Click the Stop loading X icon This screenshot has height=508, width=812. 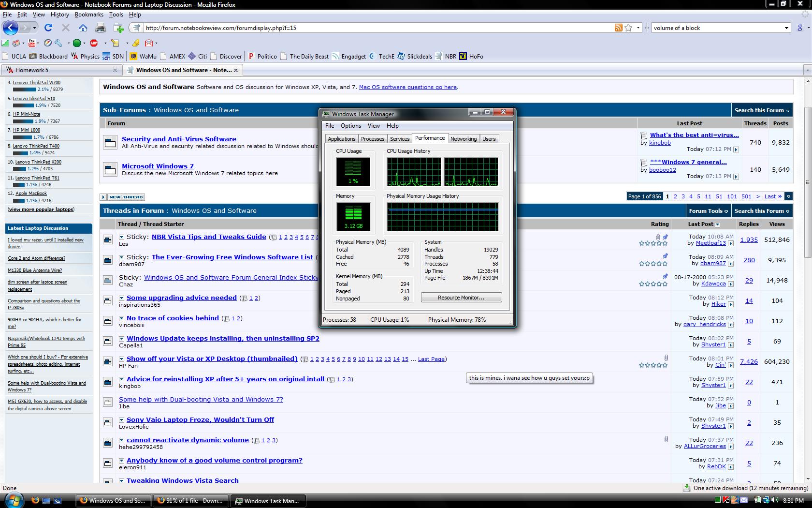(66, 28)
